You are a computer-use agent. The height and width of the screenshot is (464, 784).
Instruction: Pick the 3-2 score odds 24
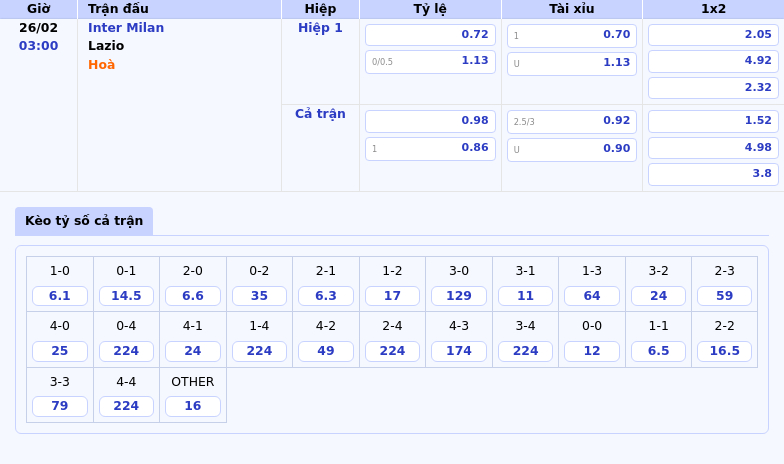click(x=658, y=296)
